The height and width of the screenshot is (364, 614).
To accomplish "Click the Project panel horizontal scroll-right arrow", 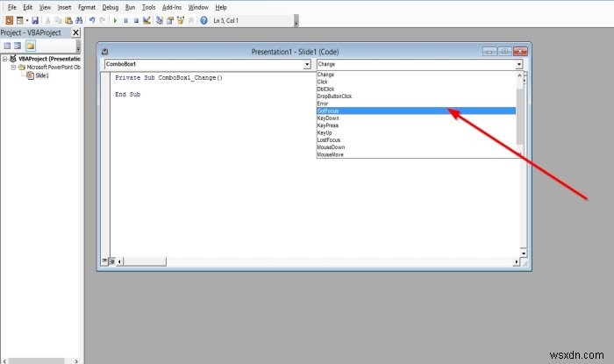I will [x=76, y=360].
